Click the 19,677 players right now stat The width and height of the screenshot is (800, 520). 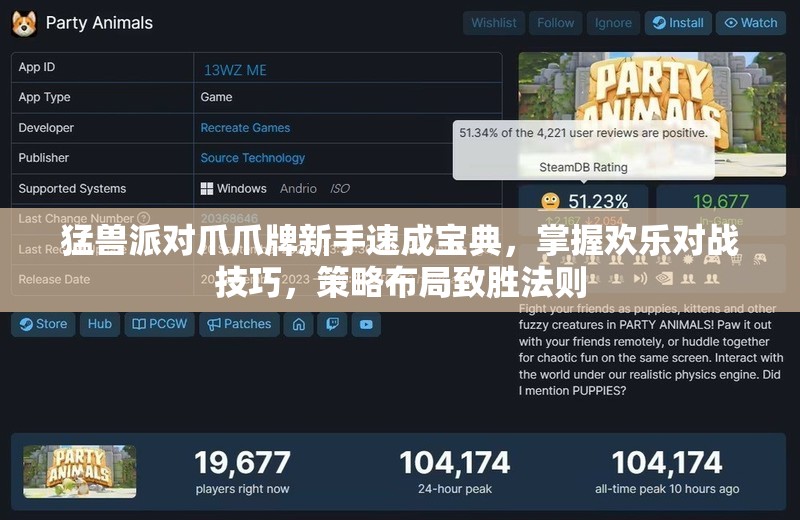242,472
